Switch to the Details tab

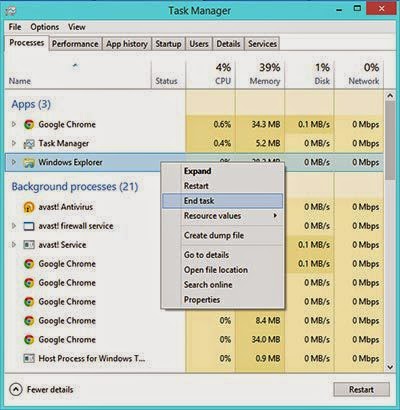[x=228, y=44]
